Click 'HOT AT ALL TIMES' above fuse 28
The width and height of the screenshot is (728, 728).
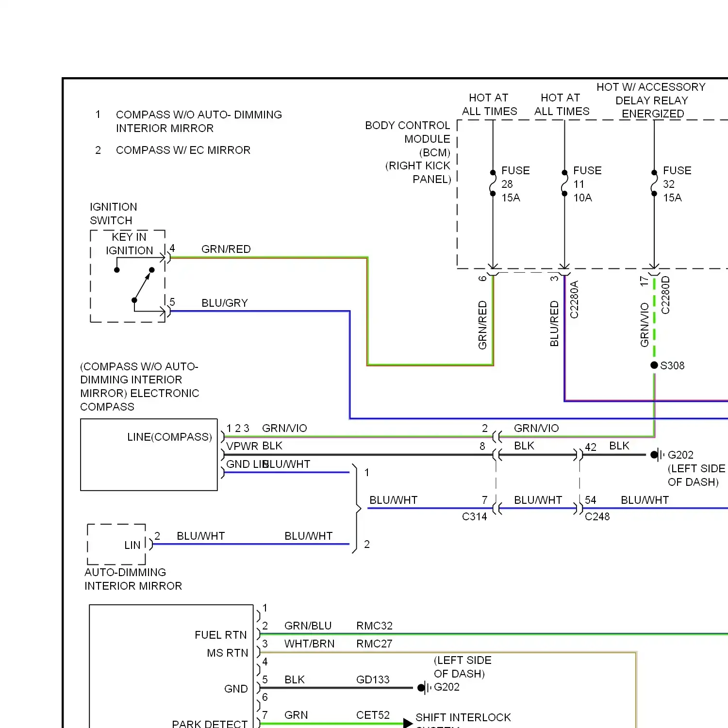click(x=489, y=104)
